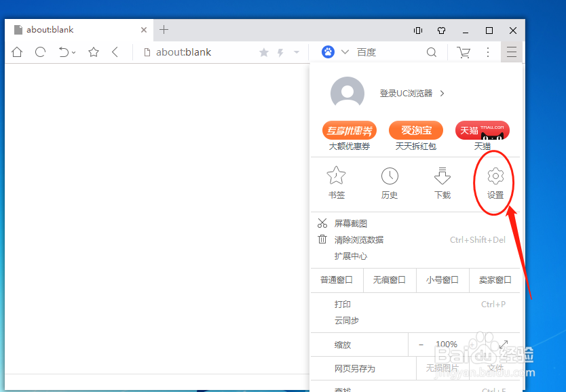
Task: Sign in via 登录UC浏览器 link
Action: tap(412, 94)
